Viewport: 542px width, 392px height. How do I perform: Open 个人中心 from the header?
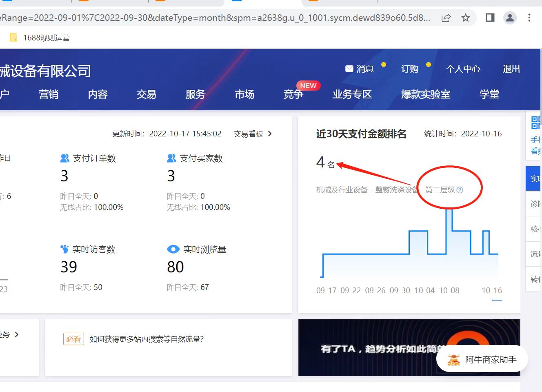(x=463, y=69)
